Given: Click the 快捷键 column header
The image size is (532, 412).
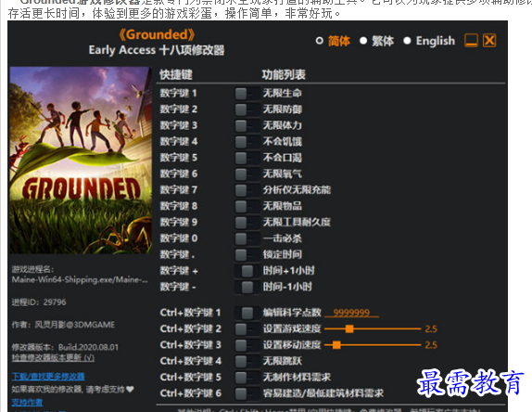Looking at the screenshot, I should click(x=176, y=75).
